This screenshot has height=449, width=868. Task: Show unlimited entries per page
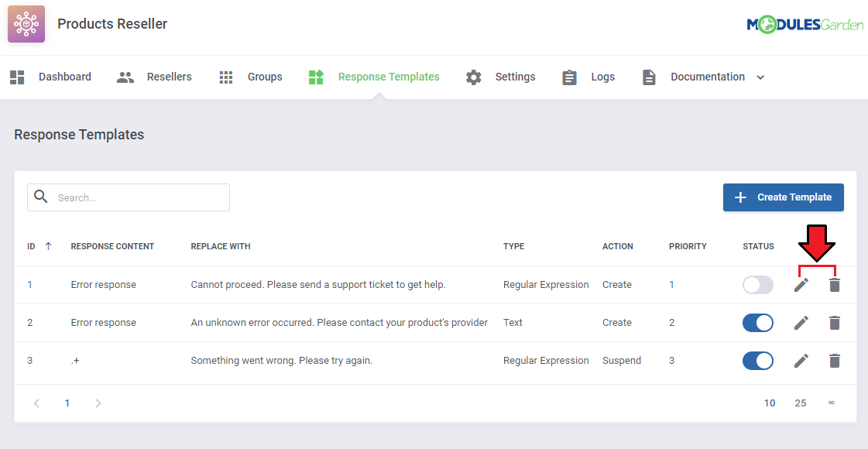pyautogui.click(x=832, y=403)
